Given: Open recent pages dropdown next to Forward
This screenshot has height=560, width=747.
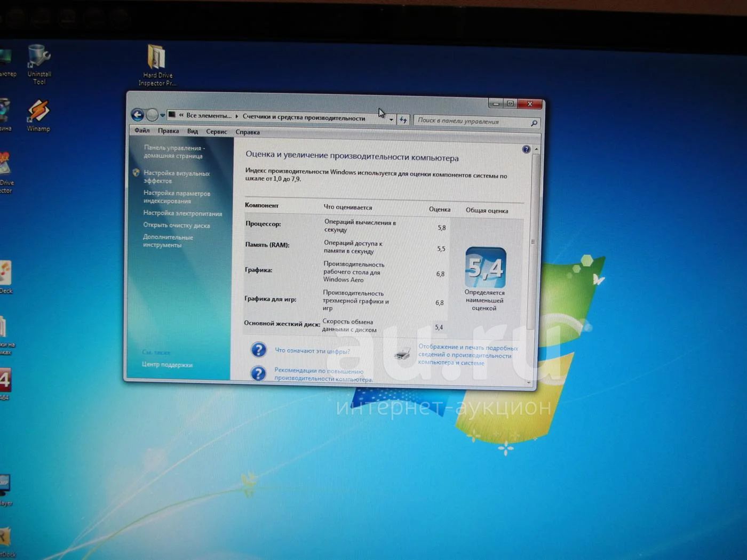Looking at the screenshot, I should [x=163, y=115].
